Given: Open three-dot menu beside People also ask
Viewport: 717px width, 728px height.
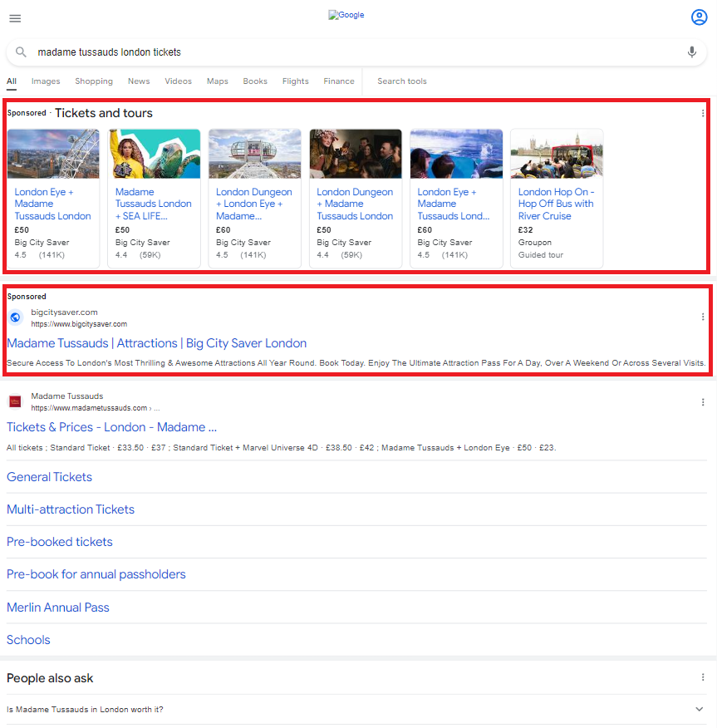Looking at the screenshot, I should [703, 677].
